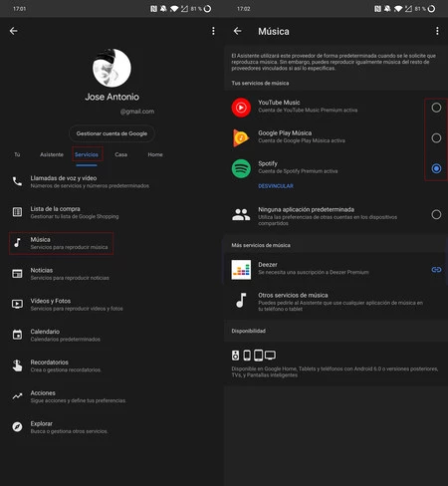Tap the Noticias newspaper icon
Screen dimensions: 448x486
17,274
